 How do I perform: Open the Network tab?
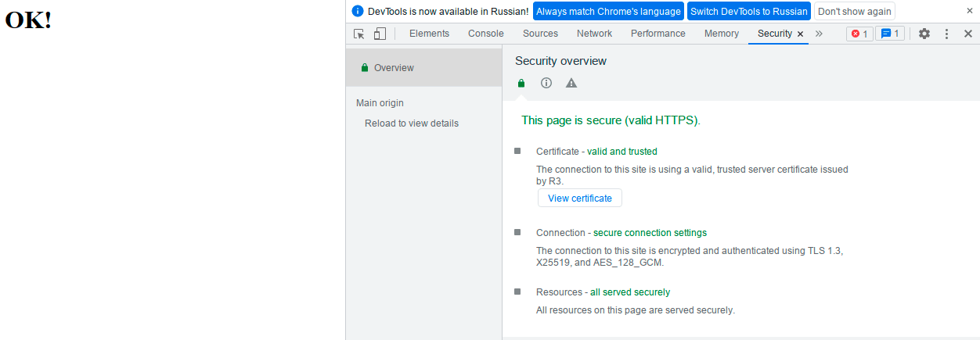(594, 34)
